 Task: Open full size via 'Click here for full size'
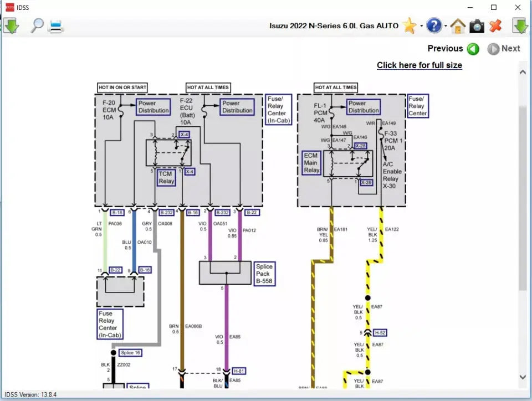point(420,65)
